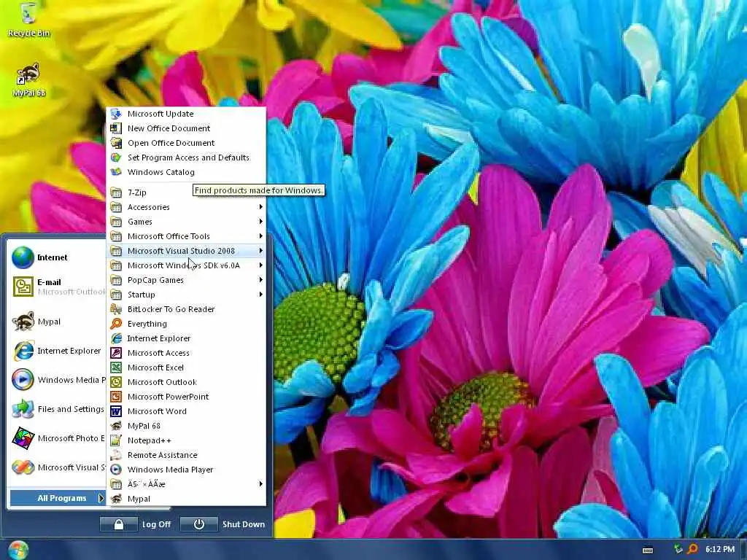
Task: Click the Microsoft Photo Editor icon
Action: (x=23, y=438)
